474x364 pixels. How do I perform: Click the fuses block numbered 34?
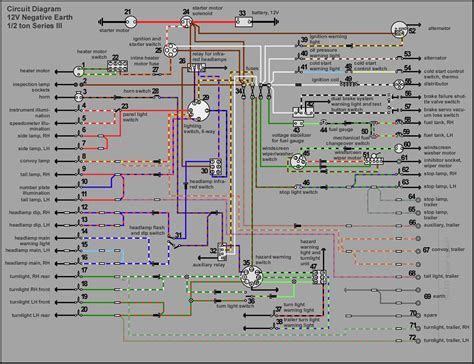click(x=256, y=91)
